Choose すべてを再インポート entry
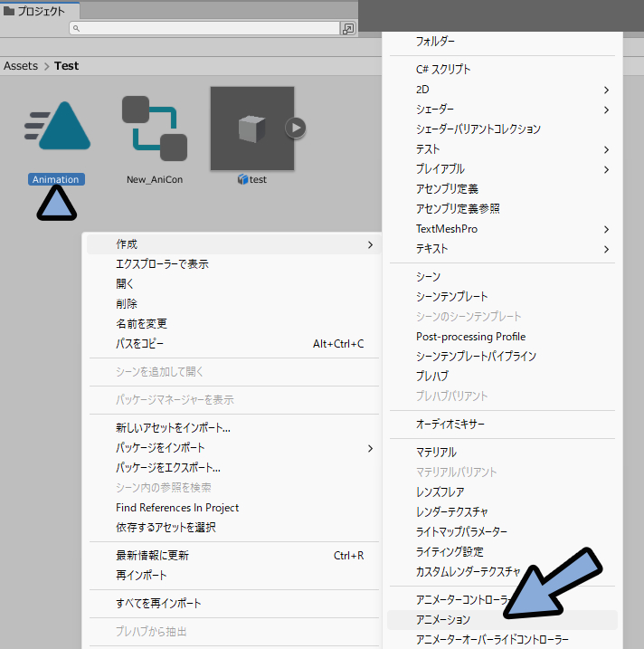This screenshot has width=644, height=649. pyautogui.click(x=234, y=604)
